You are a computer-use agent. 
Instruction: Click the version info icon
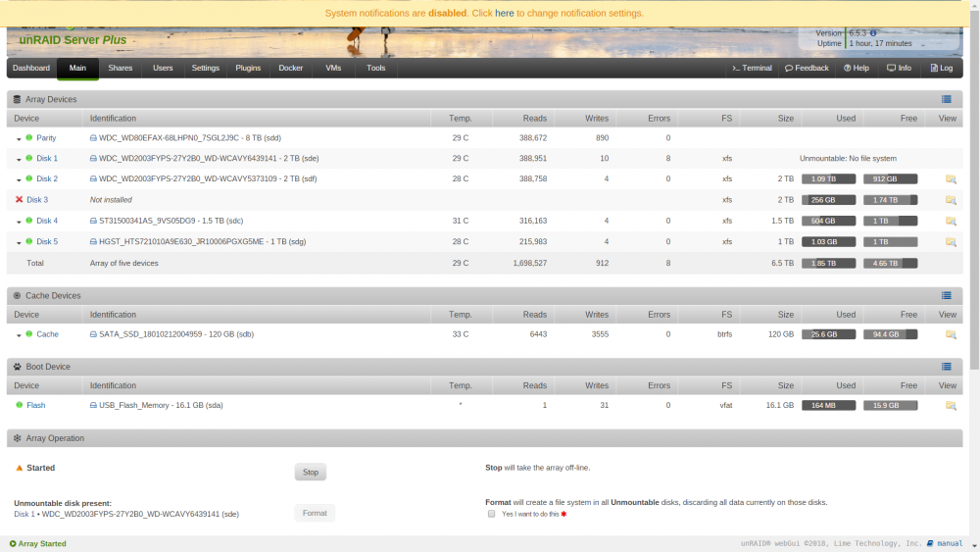click(873, 33)
